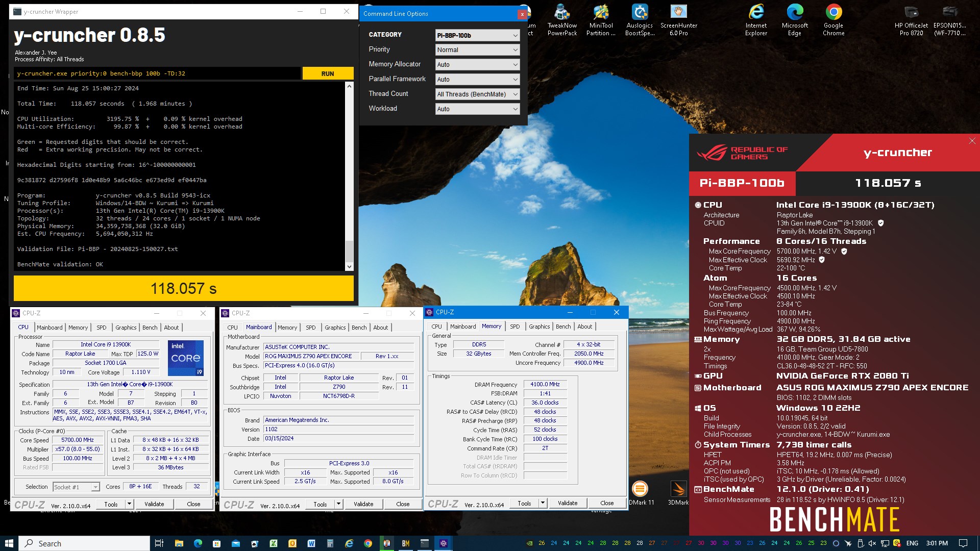
Task: Open ScreenHunter 6.0 Pro desktop icon
Action: (x=678, y=20)
